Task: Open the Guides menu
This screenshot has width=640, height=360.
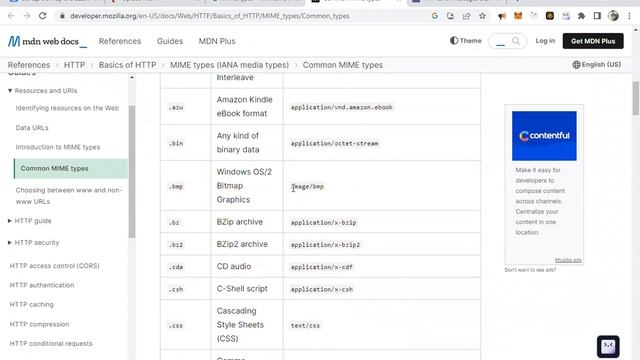Action: tap(170, 41)
